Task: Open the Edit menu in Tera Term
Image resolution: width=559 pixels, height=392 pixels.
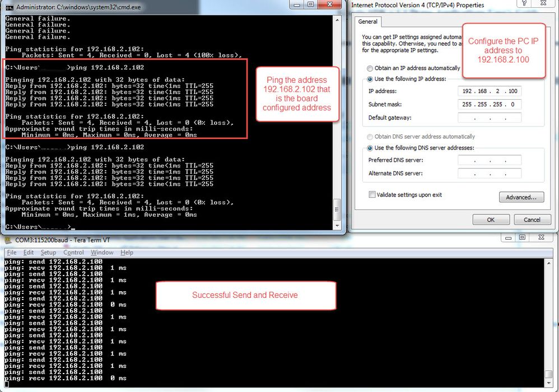Action: pos(29,253)
